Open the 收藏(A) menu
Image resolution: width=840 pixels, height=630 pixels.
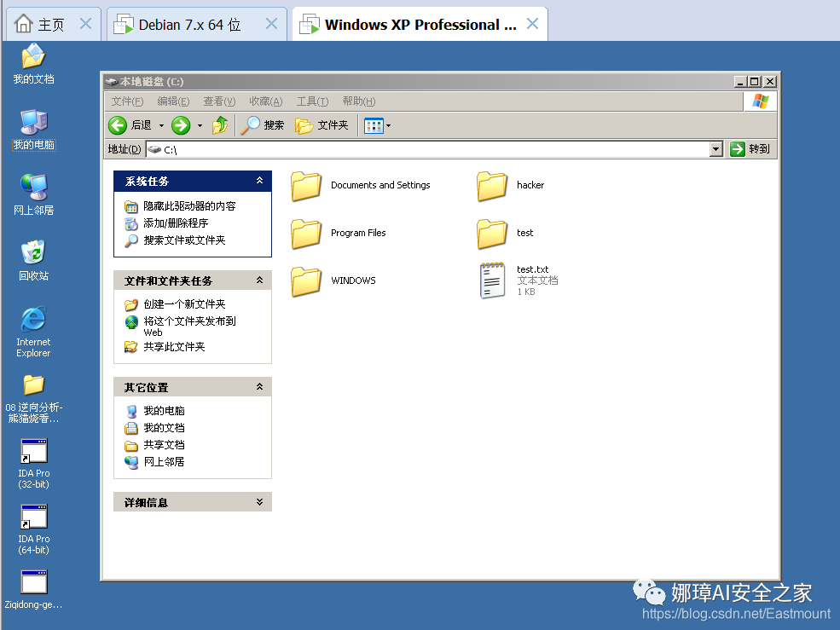[266, 101]
